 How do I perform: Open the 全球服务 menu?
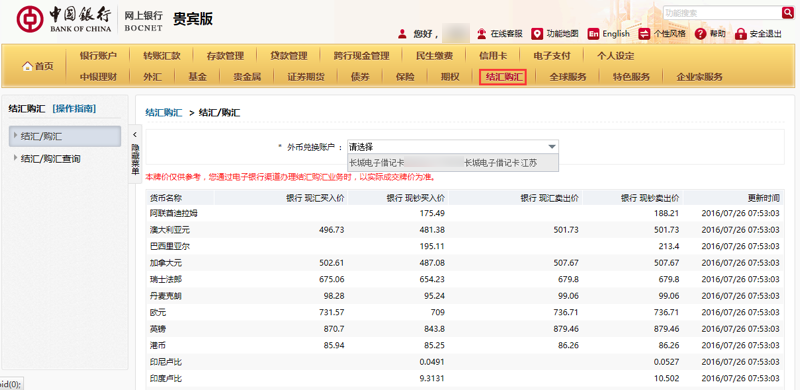(x=567, y=77)
